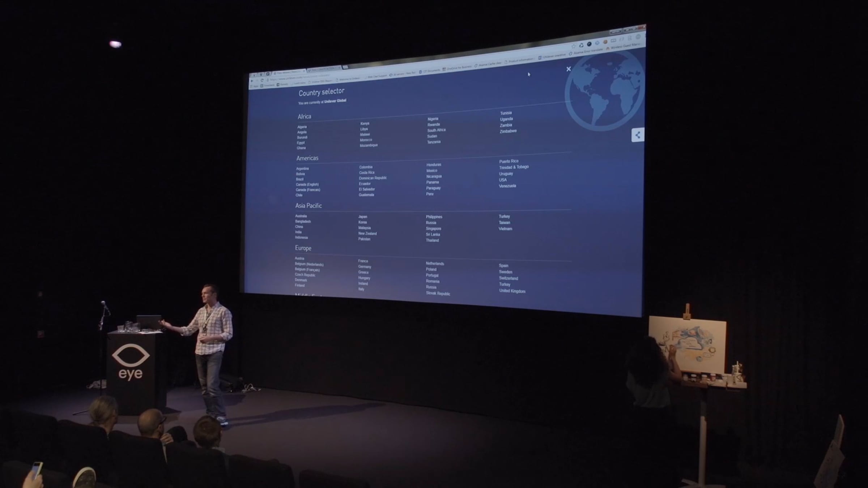Click the black round extension icon in the toolbar
The image size is (868, 488).
tap(589, 44)
